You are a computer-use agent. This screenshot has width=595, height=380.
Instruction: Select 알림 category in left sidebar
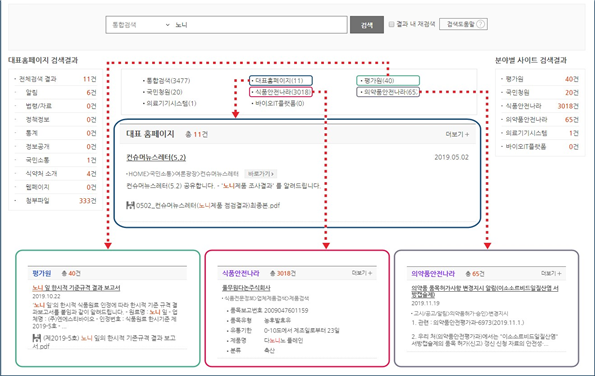(x=55, y=93)
